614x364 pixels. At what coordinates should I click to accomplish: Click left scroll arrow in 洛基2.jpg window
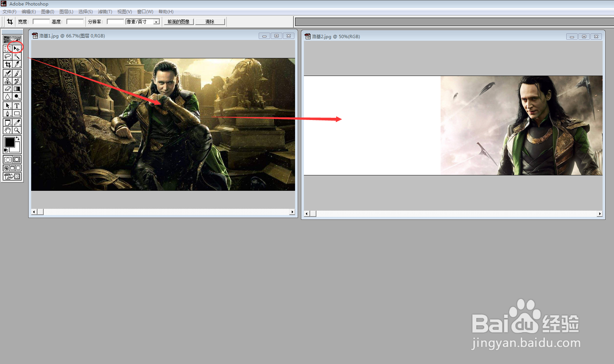[307, 214]
